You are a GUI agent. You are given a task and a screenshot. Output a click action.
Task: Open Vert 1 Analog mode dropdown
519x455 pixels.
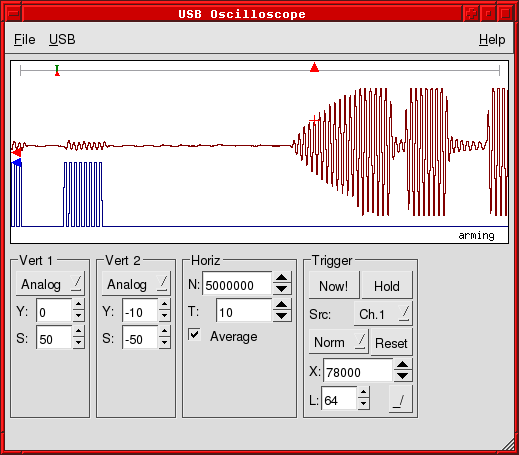coord(50,284)
